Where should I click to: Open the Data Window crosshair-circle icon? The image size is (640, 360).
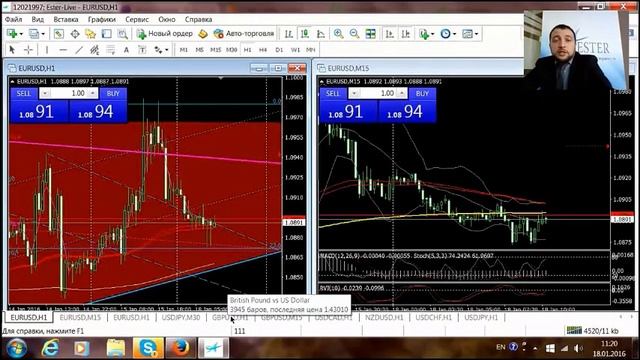tap(75, 34)
